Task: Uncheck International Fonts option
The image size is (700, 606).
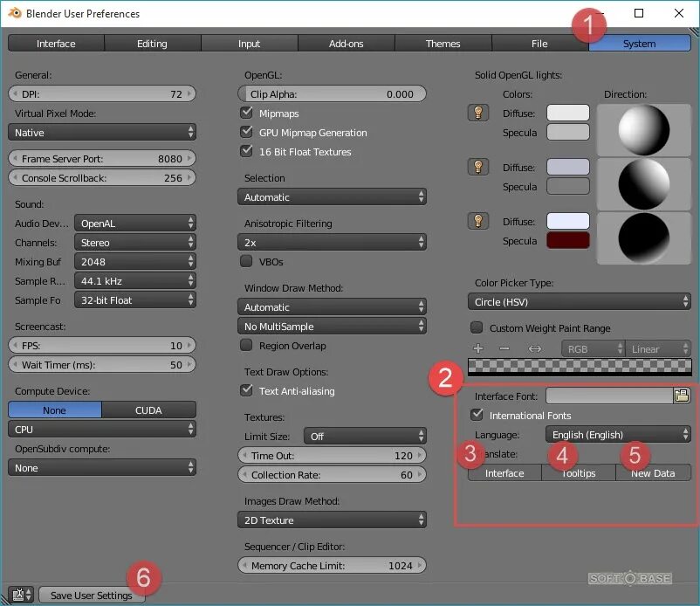Action: tap(477, 415)
